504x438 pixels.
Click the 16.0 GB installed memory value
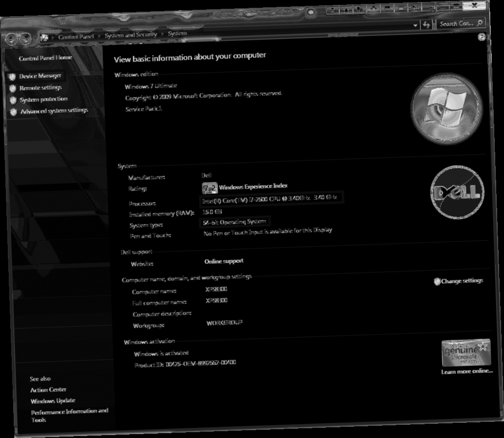[x=212, y=212]
